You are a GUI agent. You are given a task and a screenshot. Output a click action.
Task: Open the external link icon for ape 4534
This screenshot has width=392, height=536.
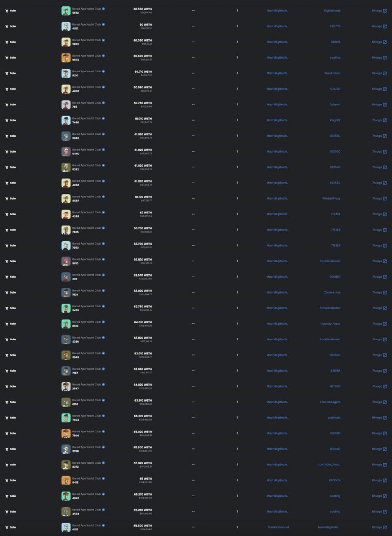(385, 512)
